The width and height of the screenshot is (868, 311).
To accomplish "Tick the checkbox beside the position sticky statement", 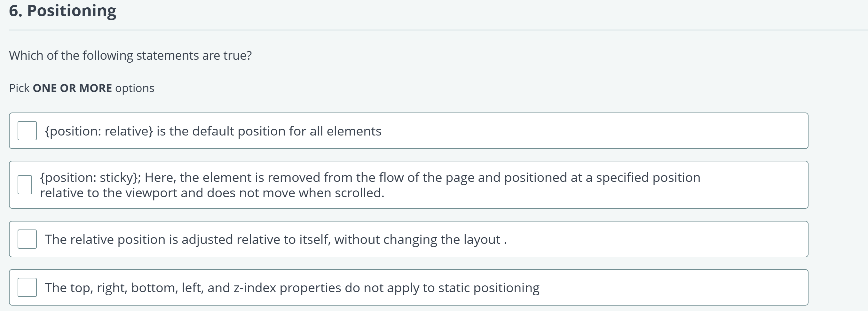I will (x=25, y=185).
